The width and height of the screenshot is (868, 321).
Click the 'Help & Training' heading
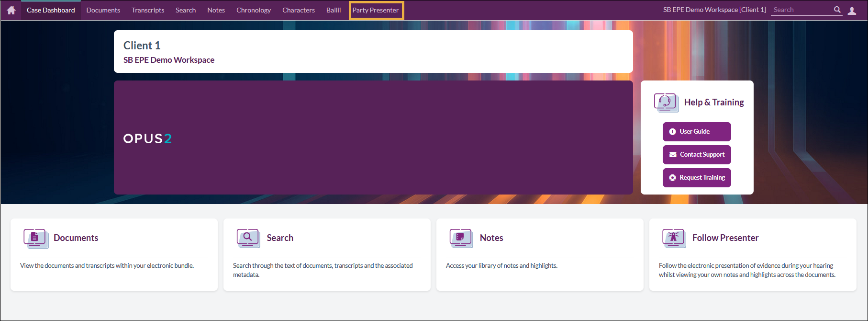(714, 103)
